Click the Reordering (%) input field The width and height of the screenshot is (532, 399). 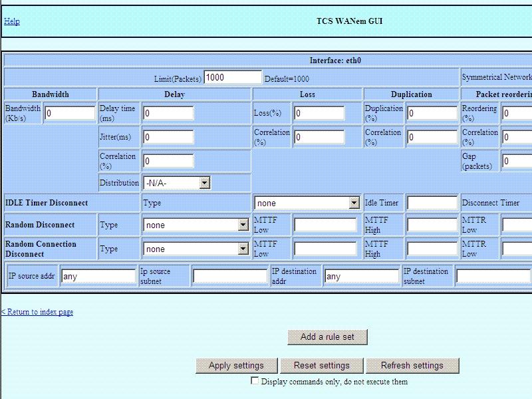point(517,113)
